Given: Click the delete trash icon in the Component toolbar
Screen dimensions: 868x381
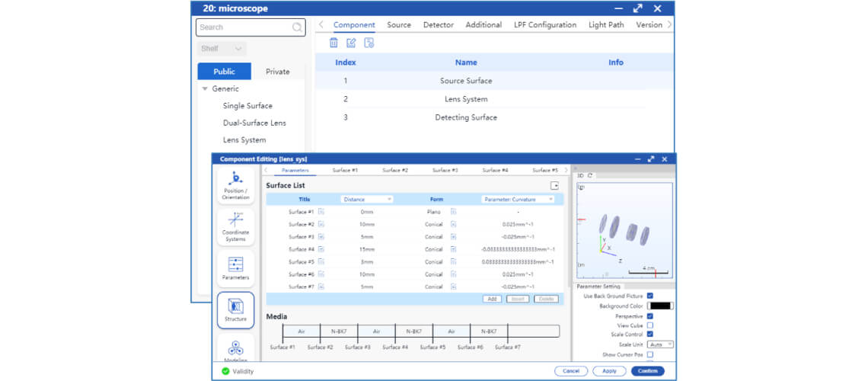Looking at the screenshot, I should click(333, 43).
